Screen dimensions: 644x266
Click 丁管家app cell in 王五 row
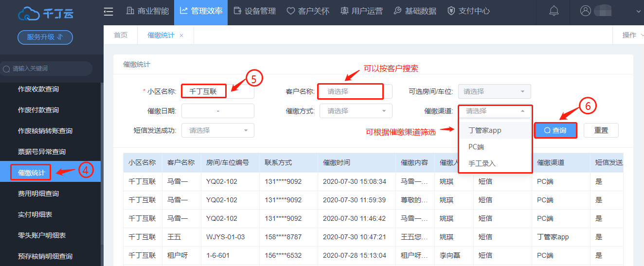[x=553, y=237]
